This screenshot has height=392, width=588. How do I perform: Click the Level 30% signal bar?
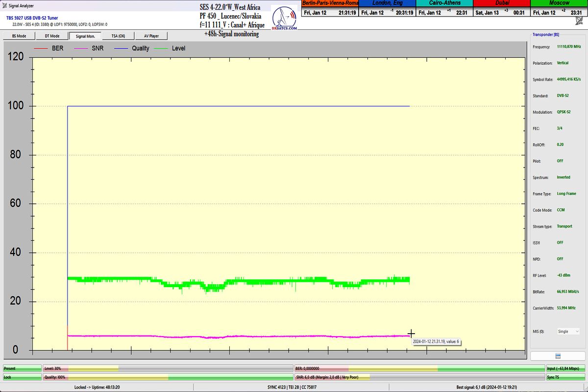coord(168,368)
